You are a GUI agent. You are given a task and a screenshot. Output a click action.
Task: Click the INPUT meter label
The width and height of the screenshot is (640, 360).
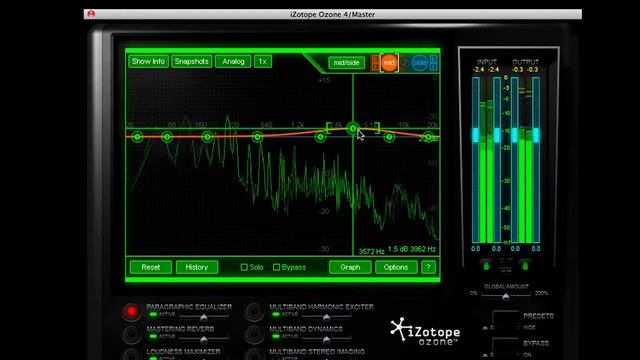click(487, 62)
